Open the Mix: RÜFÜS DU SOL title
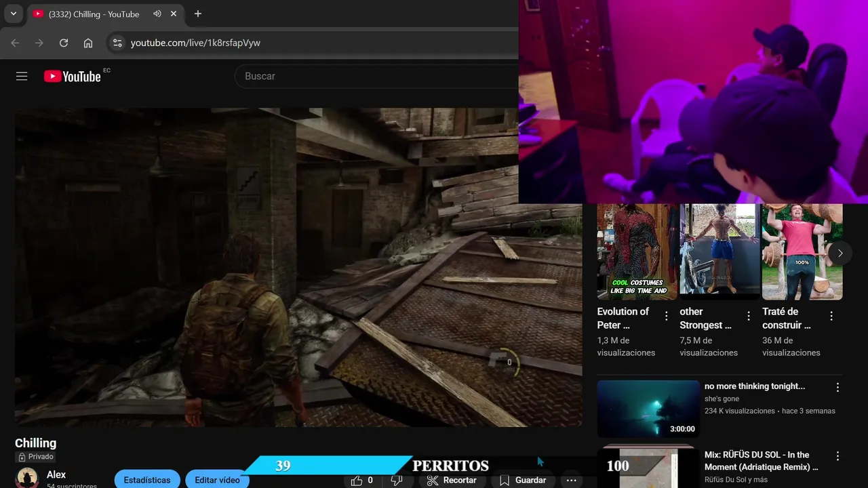The image size is (868, 488). point(762,461)
